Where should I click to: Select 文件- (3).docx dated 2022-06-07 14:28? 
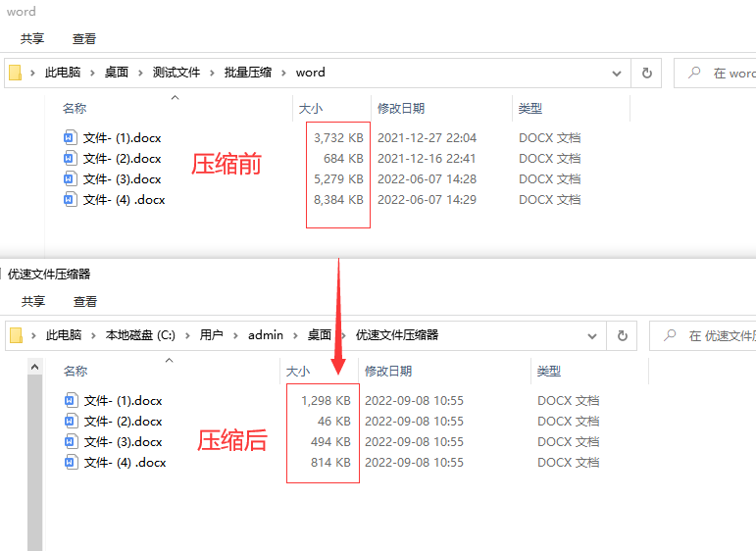pos(122,179)
